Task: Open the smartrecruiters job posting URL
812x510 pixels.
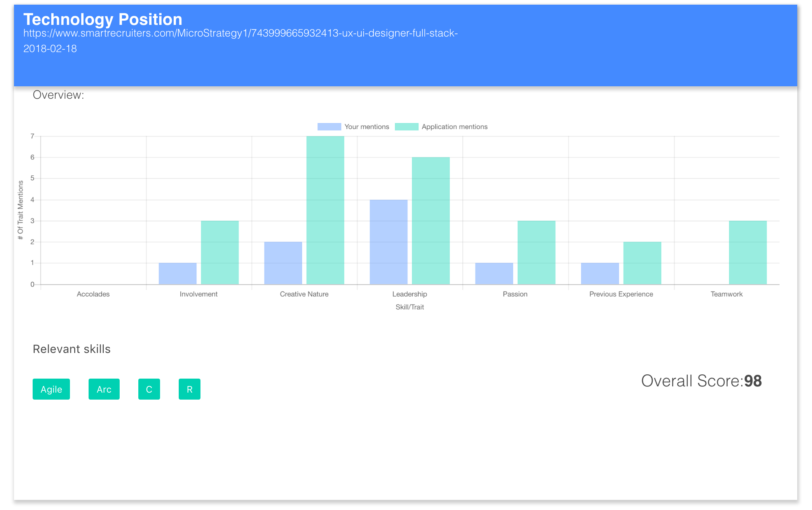Action: pyautogui.click(x=240, y=33)
